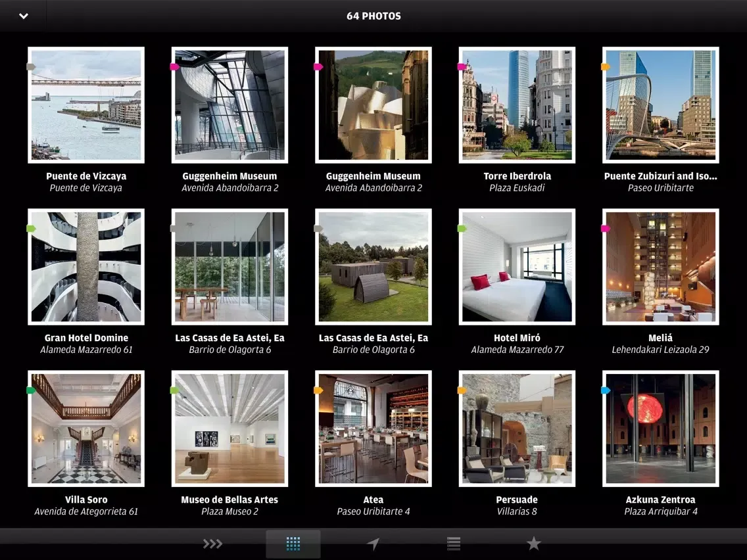Open the Museo de Bellas Artes photo
This screenshot has height=560, width=747.
pyautogui.click(x=229, y=429)
